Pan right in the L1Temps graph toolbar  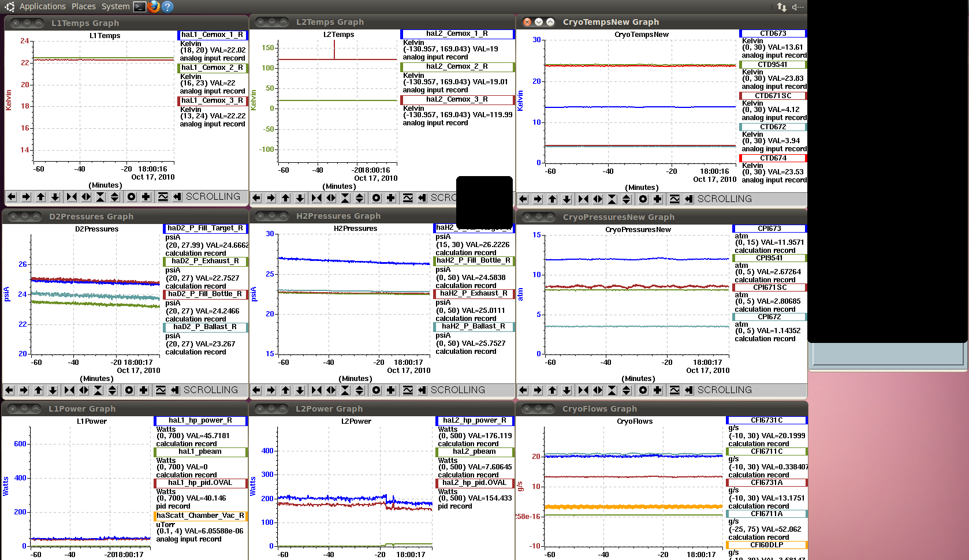(x=26, y=197)
